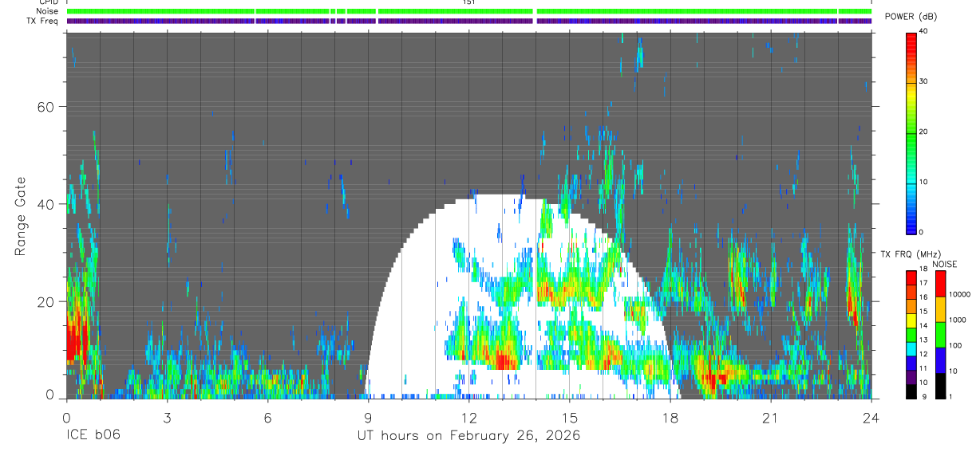The width and height of the screenshot is (980, 452).
Task: Click the 100 value on the NOISE scale
Action: click(955, 345)
